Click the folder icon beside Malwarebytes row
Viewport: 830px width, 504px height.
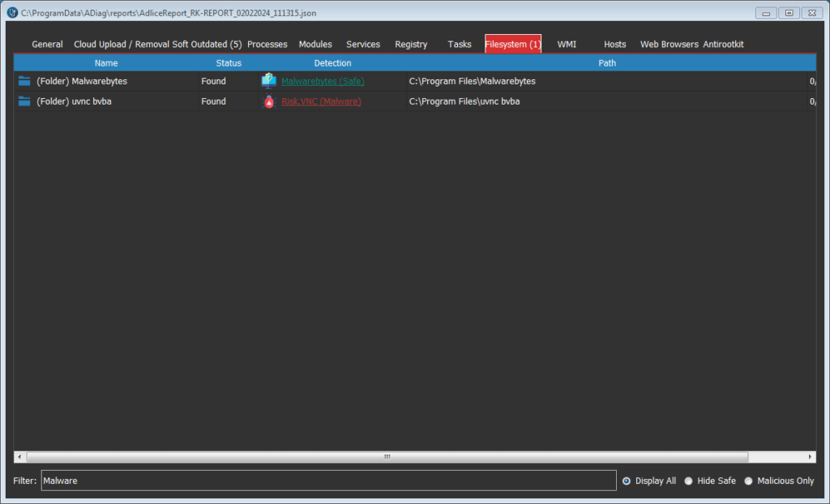click(24, 81)
